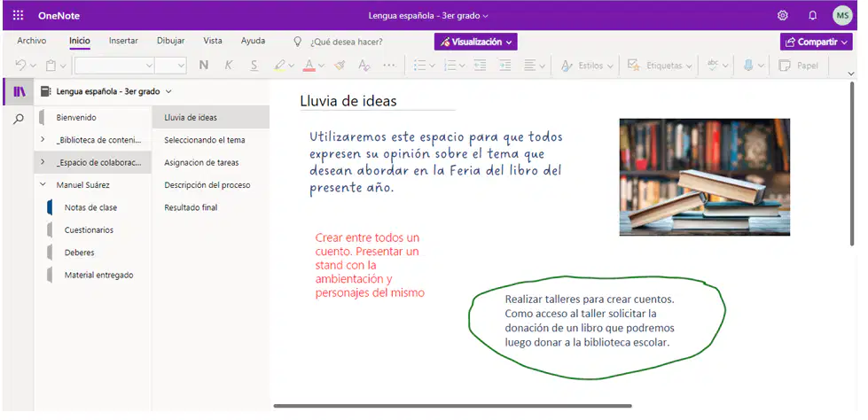Click the Undo arrow icon
Image resolution: width=868 pixels, height=420 pixels.
(x=20, y=66)
